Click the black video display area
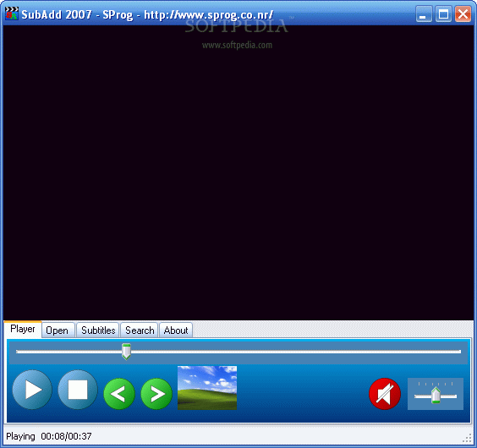 click(x=238, y=172)
